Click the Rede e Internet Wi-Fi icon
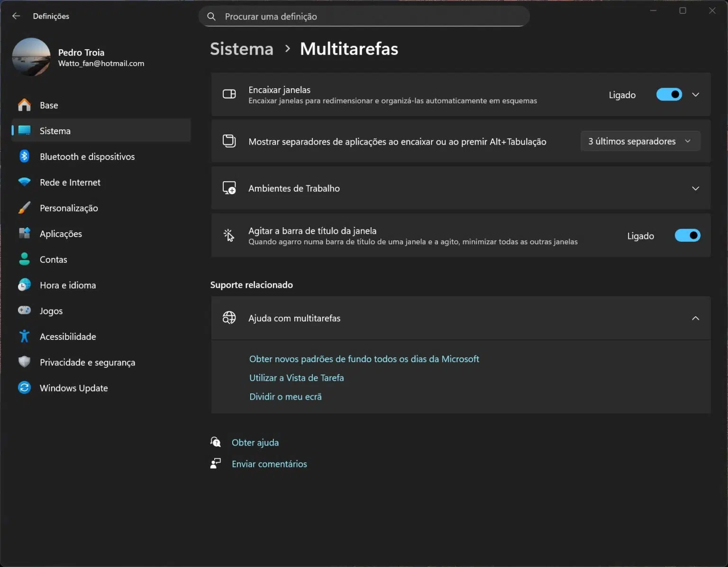Image resolution: width=728 pixels, height=567 pixels. (24, 182)
